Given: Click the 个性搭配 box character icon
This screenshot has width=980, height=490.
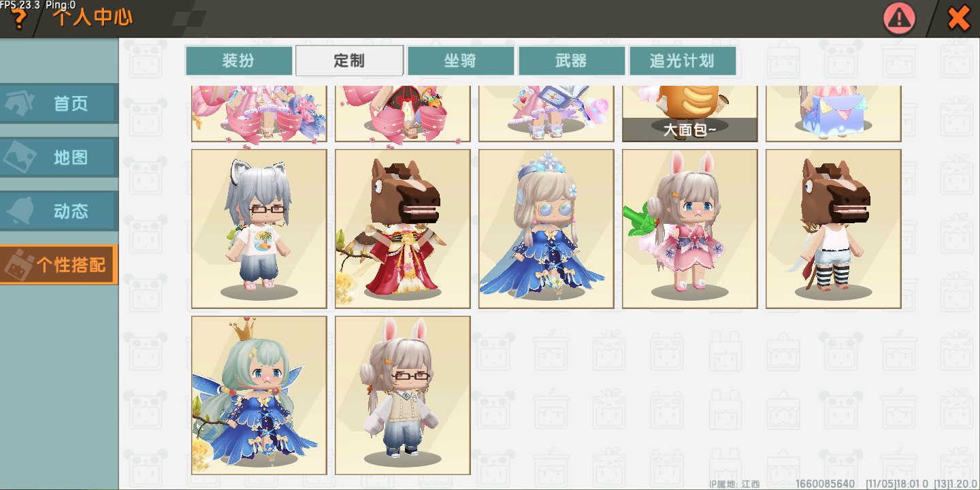Looking at the screenshot, I should coord(18,265).
